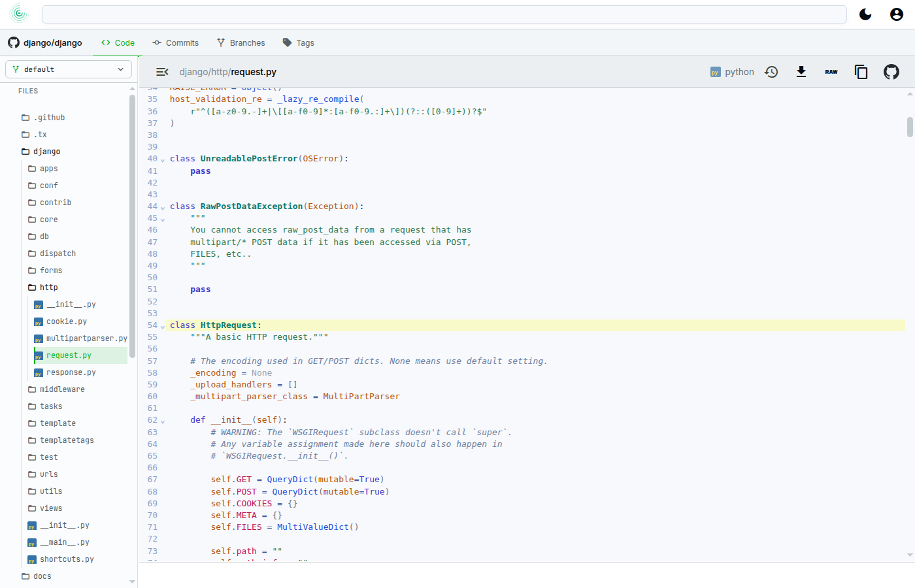Collapse the file tree sidebar icon
This screenshot has height=588, width=915.
coord(162,72)
